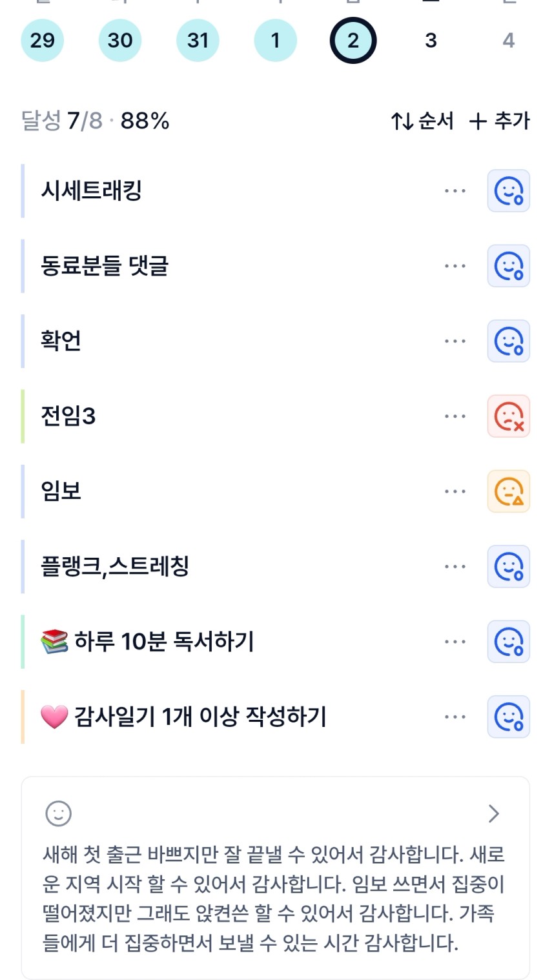
Task: Select date 29 in the week row
Action: [x=43, y=41]
